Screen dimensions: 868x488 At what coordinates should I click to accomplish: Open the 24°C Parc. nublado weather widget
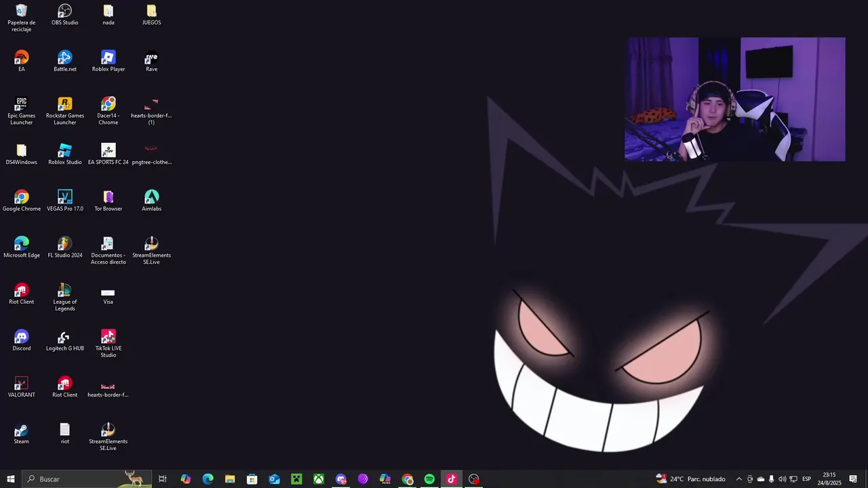pos(690,479)
